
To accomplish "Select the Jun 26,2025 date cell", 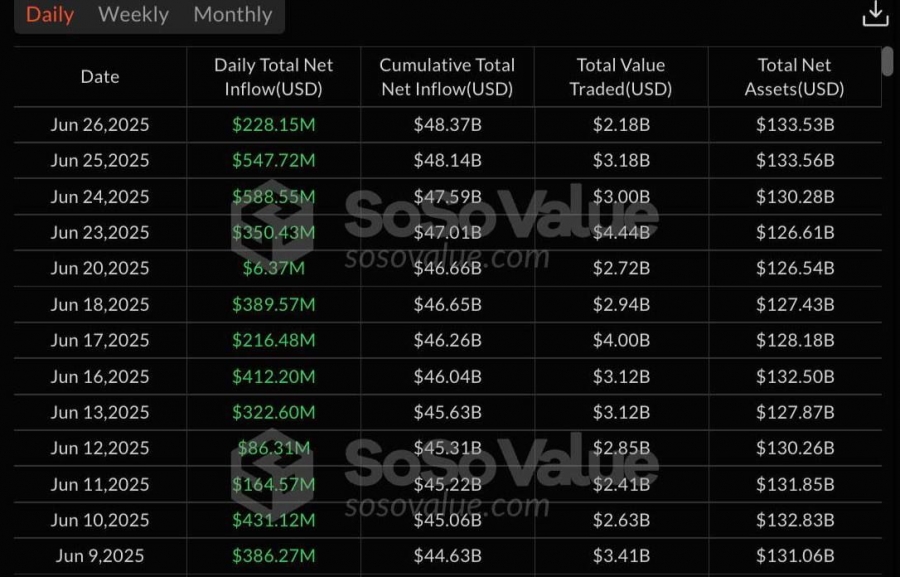I will click(100, 125).
